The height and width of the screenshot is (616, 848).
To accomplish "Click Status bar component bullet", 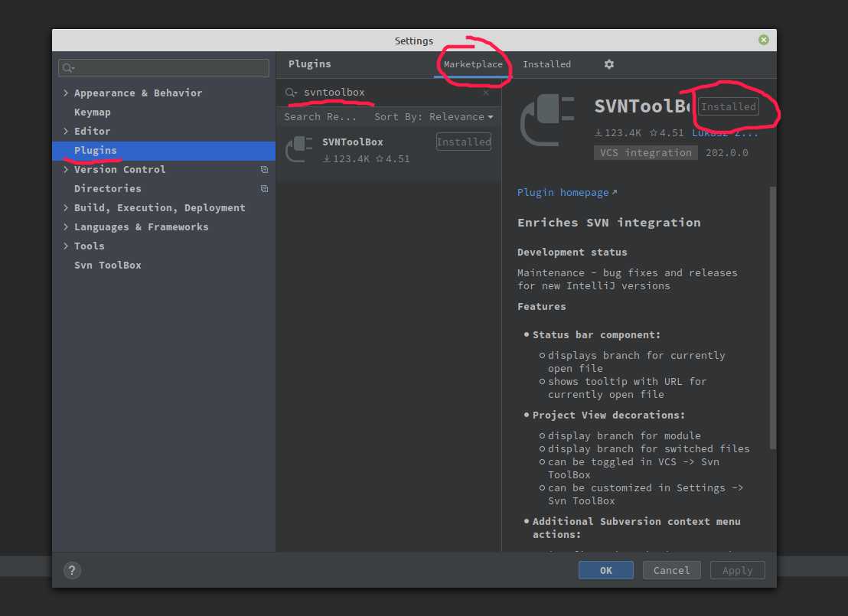I will click(x=596, y=334).
